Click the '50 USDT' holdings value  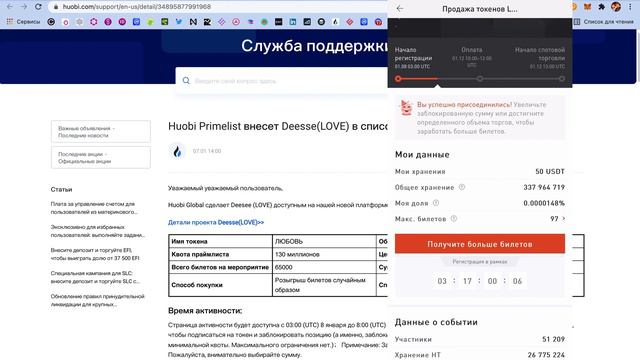(x=550, y=171)
